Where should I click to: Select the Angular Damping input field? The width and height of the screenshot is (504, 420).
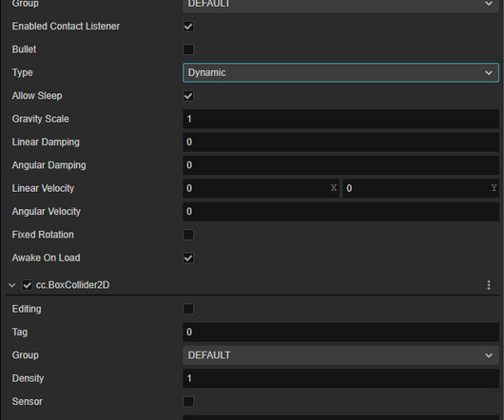click(340, 165)
